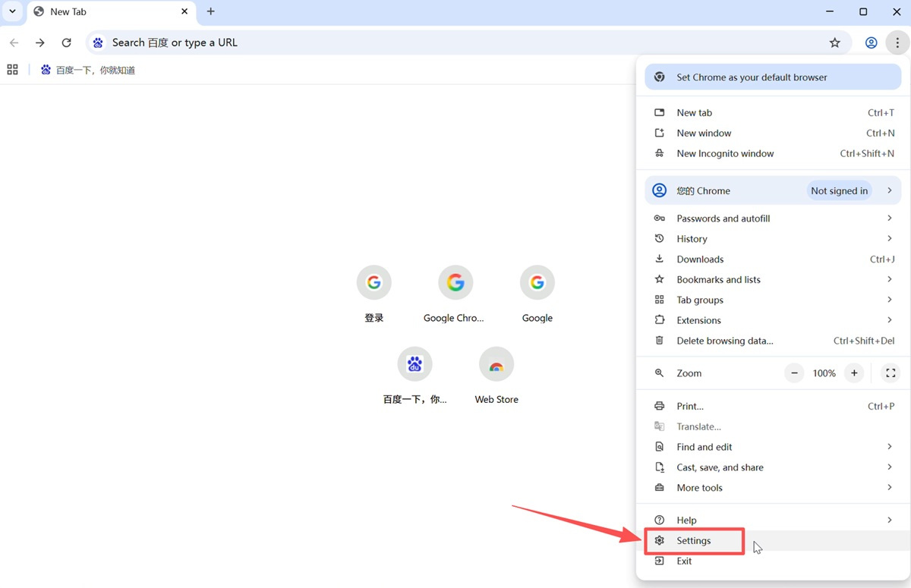
Task: Expand the Bookmarks and lists submenu
Action: tap(773, 280)
